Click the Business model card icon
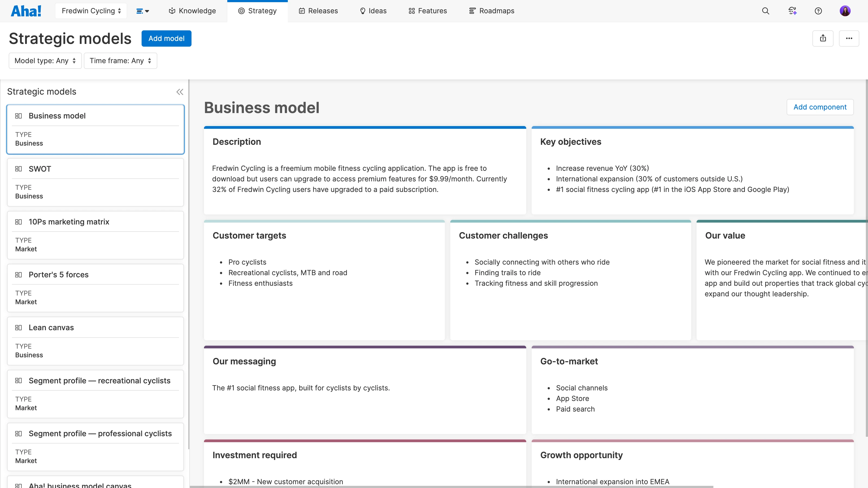 (18, 116)
